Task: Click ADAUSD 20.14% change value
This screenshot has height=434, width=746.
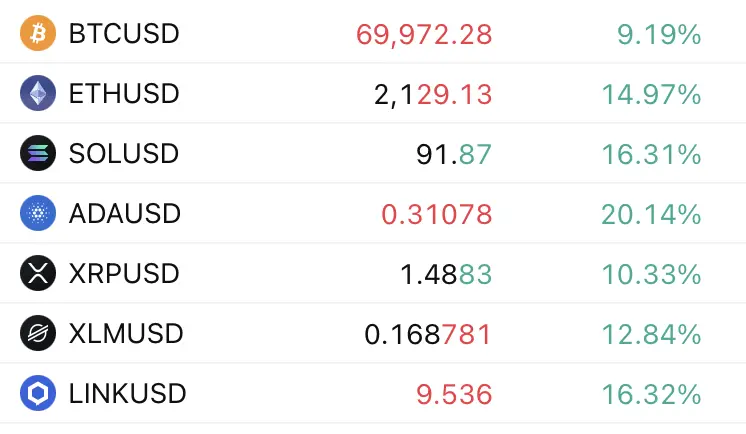Action: (651, 214)
